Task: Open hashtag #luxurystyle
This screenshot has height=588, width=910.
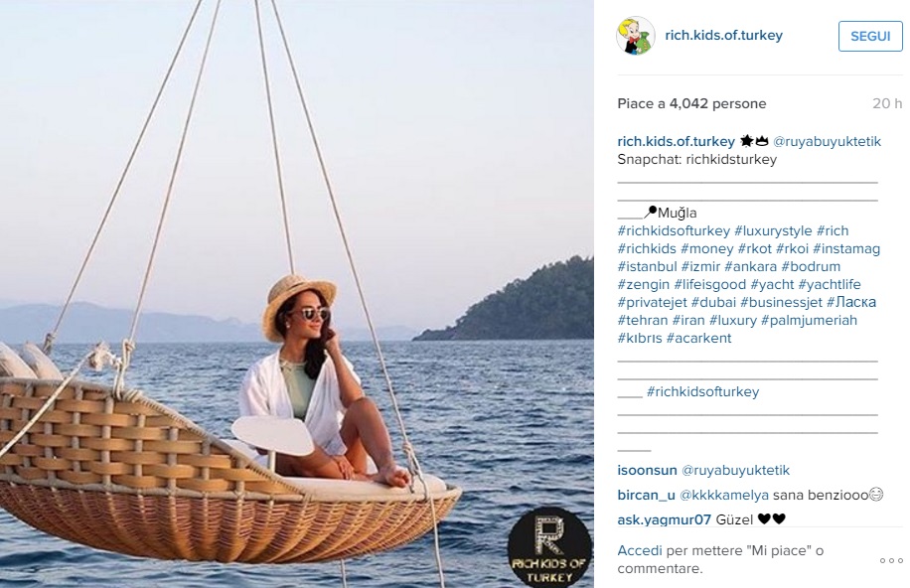Action: tap(773, 231)
